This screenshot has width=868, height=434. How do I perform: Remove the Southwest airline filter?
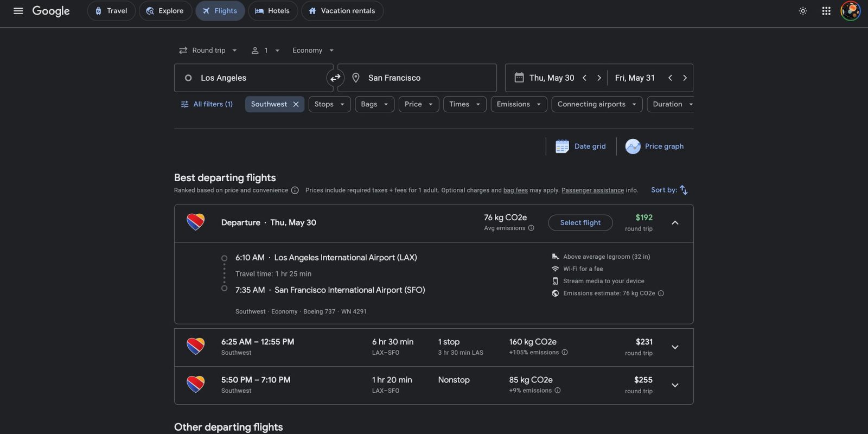[x=296, y=104]
